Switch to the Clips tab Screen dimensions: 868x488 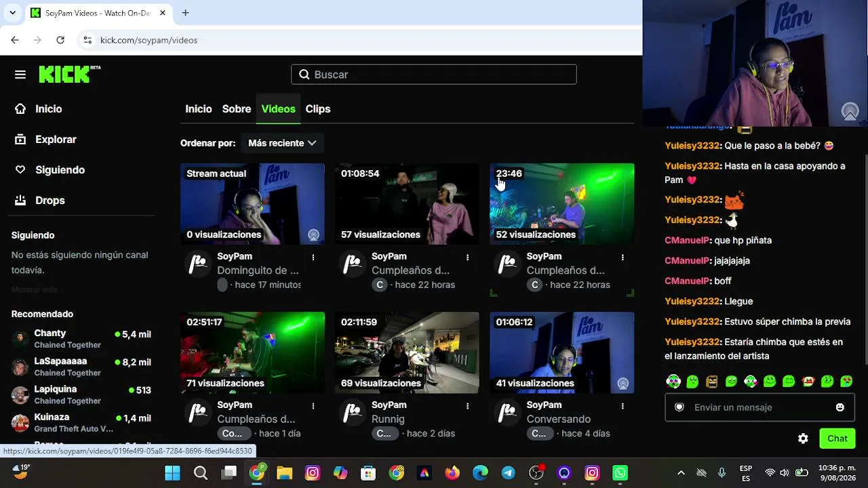click(318, 108)
